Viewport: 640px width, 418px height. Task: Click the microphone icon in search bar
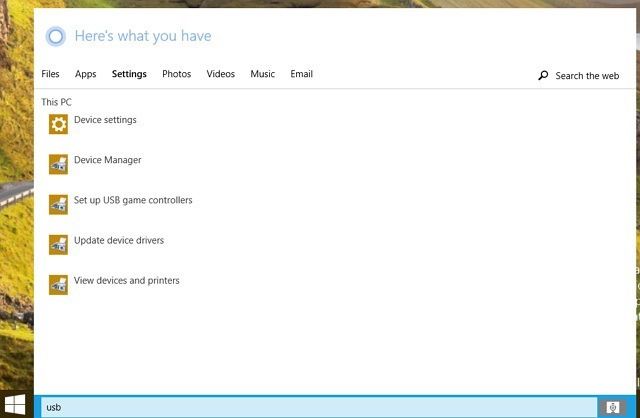613,407
